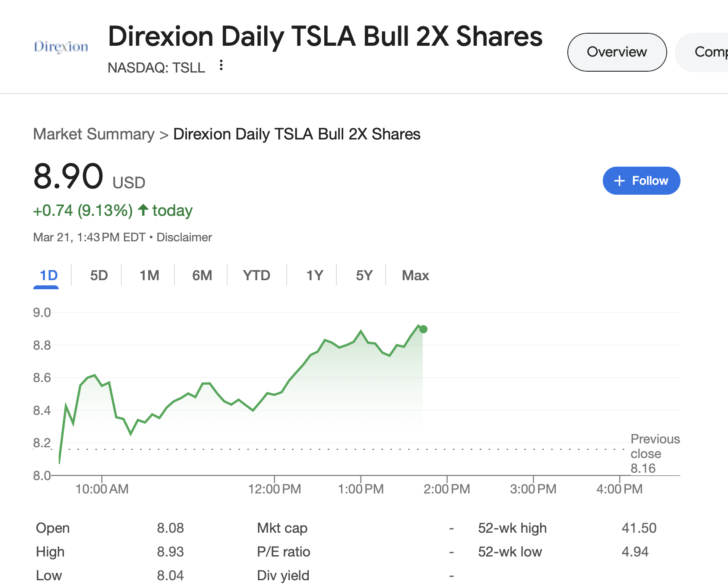Expand the overflow menu under the stock title
Screen dimensions: 728x588
[x=221, y=66]
